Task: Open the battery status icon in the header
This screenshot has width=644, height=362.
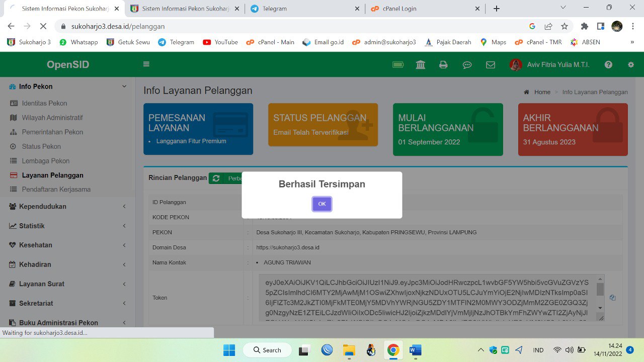Action: (397, 64)
